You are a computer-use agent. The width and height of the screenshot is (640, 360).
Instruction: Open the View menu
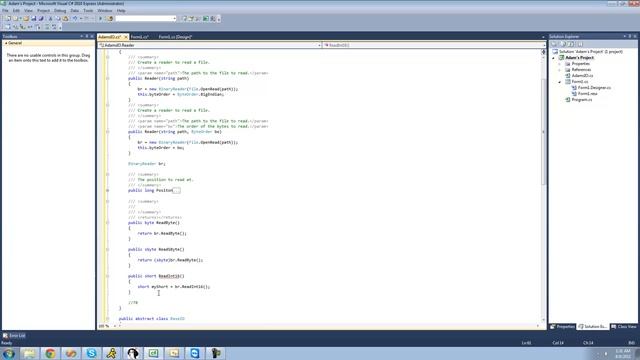point(28,11)
